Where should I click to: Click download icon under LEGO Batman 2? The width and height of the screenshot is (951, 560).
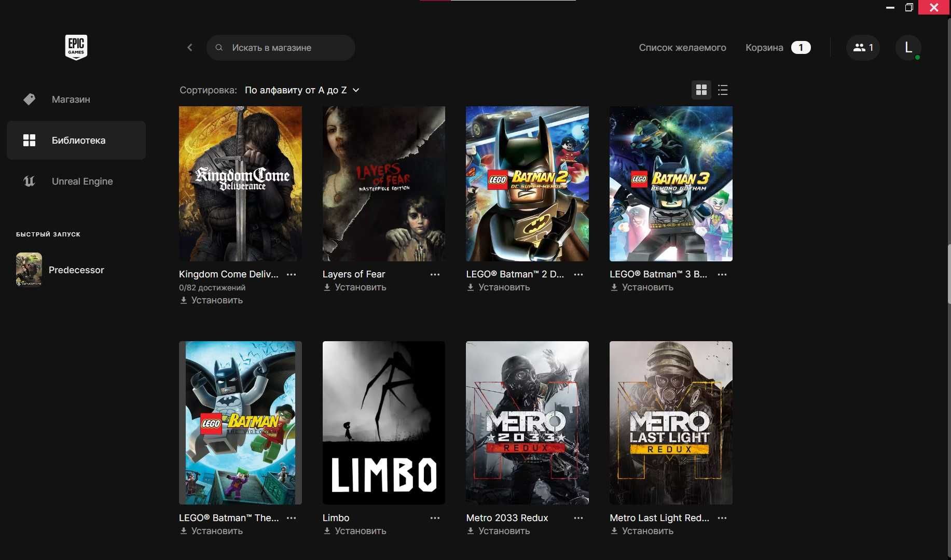[x=471, y=287]
